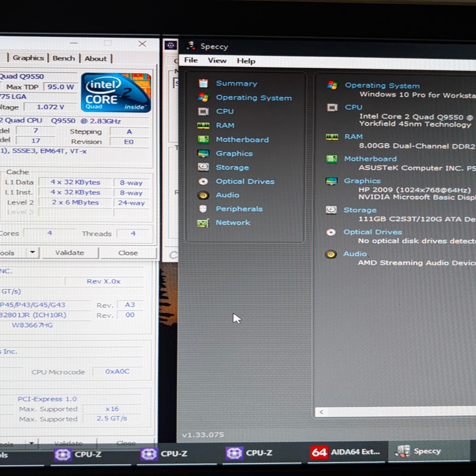Click W83667HG sensor chip text

point(32,325)
